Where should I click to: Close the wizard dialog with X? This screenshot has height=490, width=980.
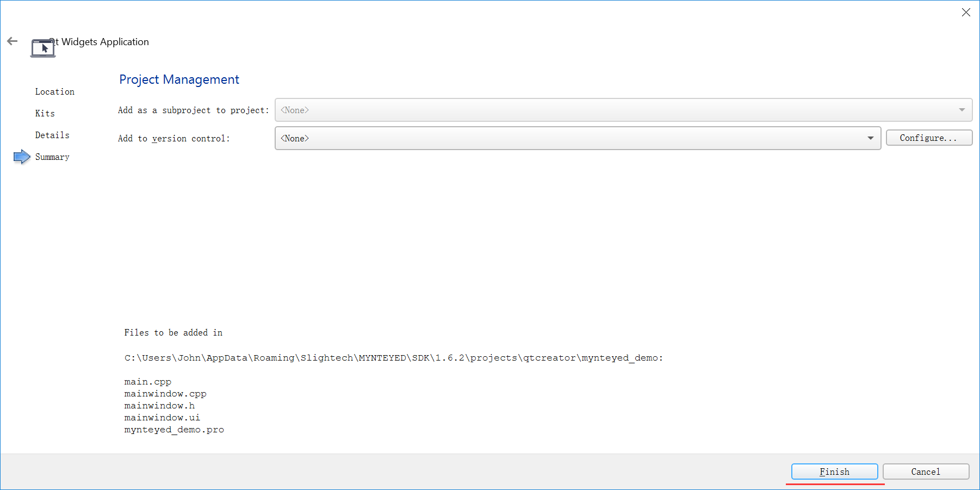pyautogui.click(x=966, y=12)
